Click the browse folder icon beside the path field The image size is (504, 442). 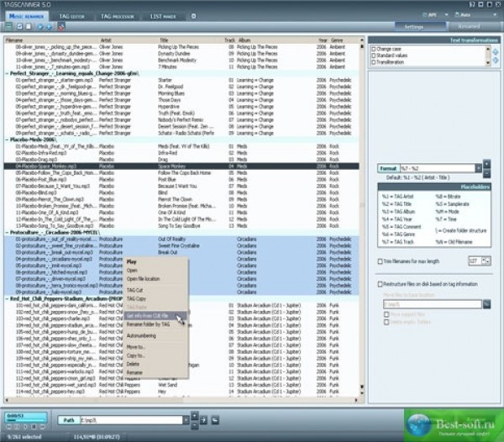[x=216, y=419]
